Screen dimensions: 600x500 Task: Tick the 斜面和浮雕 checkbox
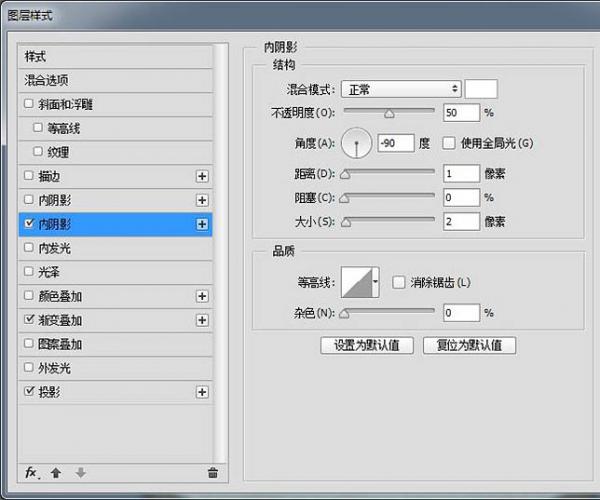pos(29,104)
